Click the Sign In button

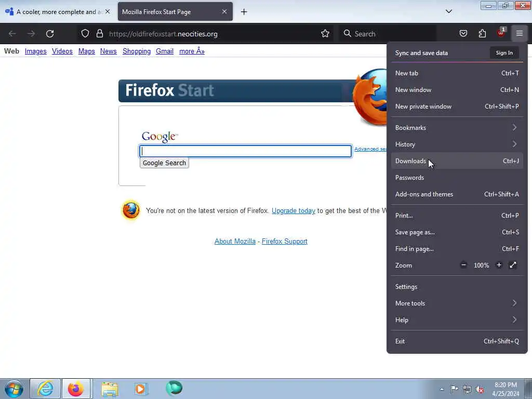tap(504, 52)
